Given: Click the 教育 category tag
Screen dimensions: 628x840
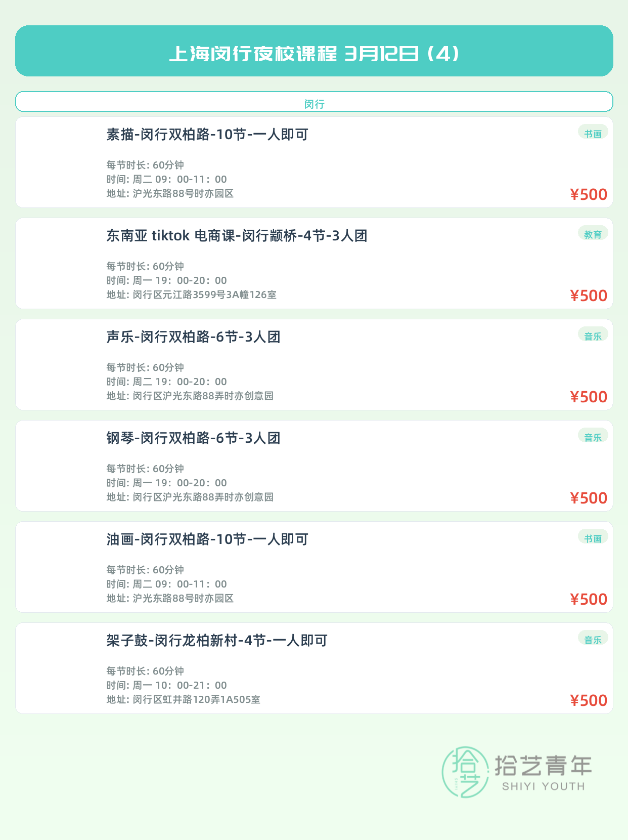Looking at the screenshot, I should pos(593,234).
